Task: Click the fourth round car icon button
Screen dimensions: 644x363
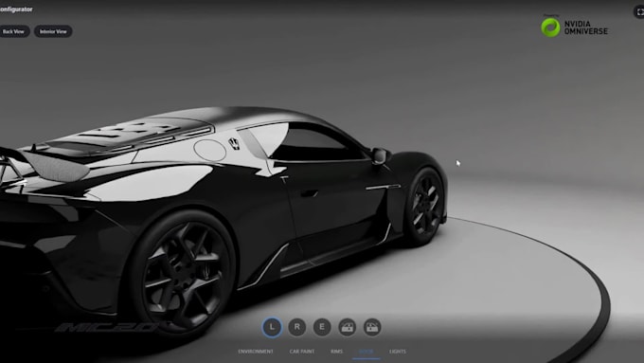Action: (347, 327)
